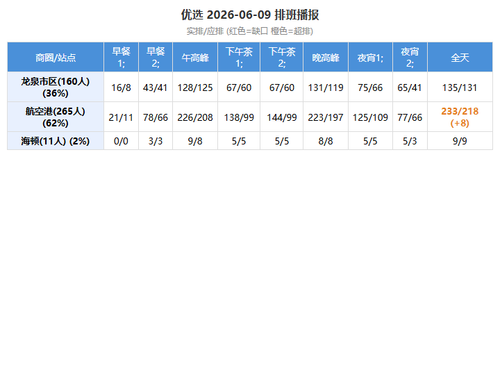Select the 夜宵 2; column header

(410, 57)
